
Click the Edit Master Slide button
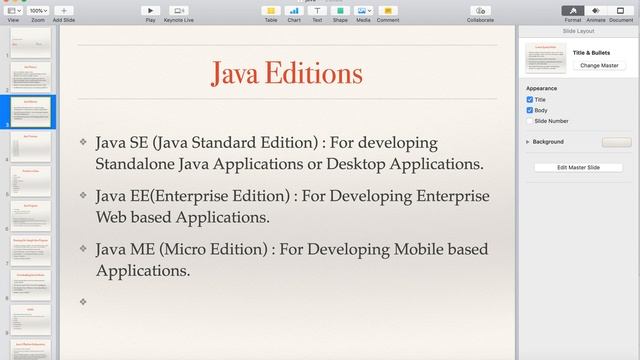578,167
